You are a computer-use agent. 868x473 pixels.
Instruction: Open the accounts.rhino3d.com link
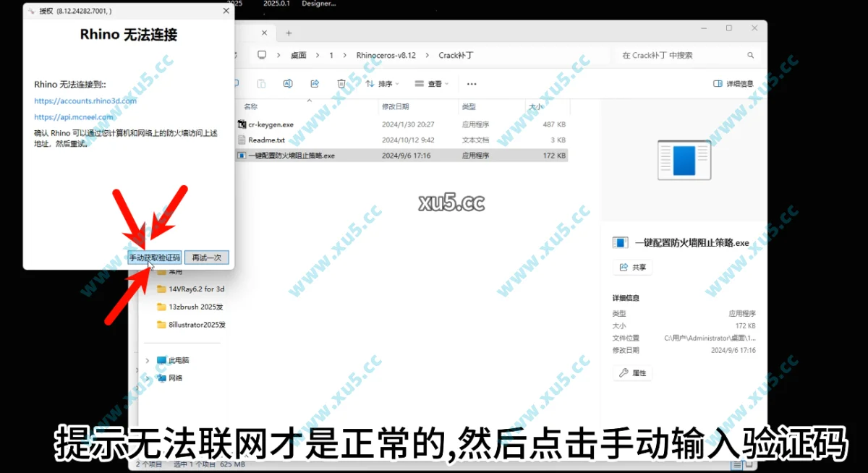tap(84, 101)
